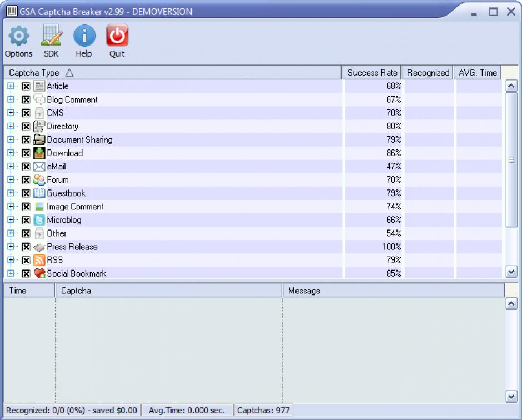Sort by Captcha Type column header
Viewport: 522px width, 420px height.
173,73
